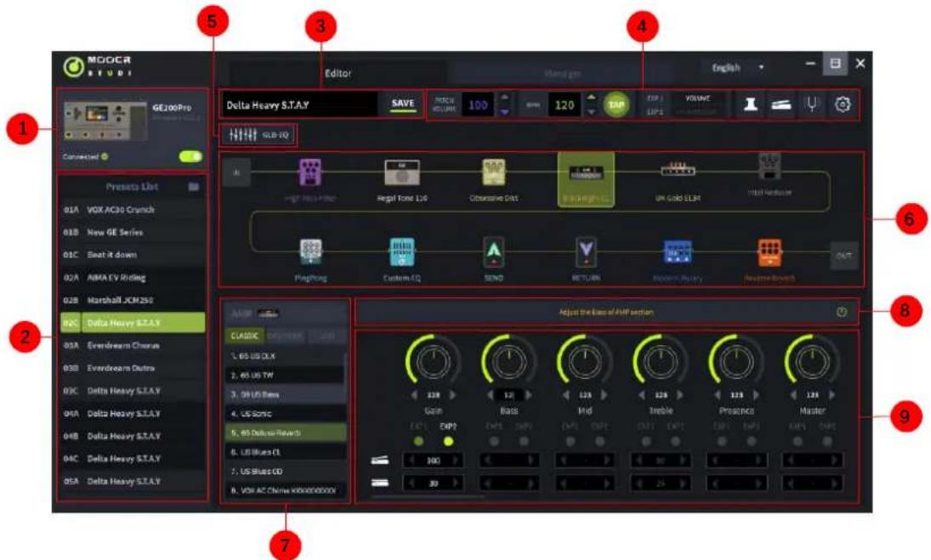Select the Obsessive Dist pedal block
Screen dimensions: 931x560
point(493,173)
